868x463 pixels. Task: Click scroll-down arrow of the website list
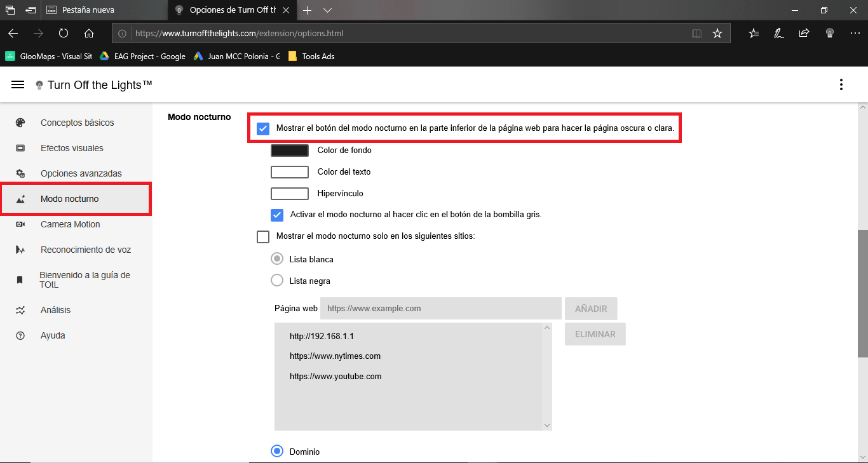pos(547,425)
